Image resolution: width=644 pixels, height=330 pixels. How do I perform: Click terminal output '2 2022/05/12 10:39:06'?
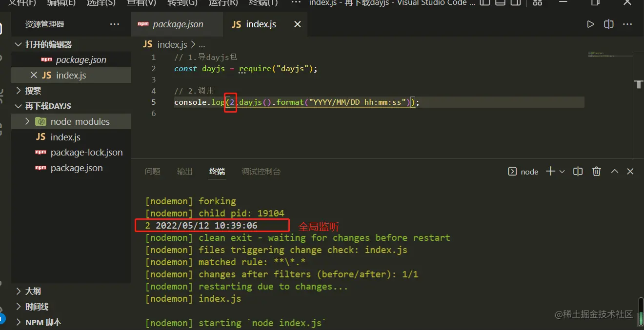pyautogui.click(x=201, y=225)
